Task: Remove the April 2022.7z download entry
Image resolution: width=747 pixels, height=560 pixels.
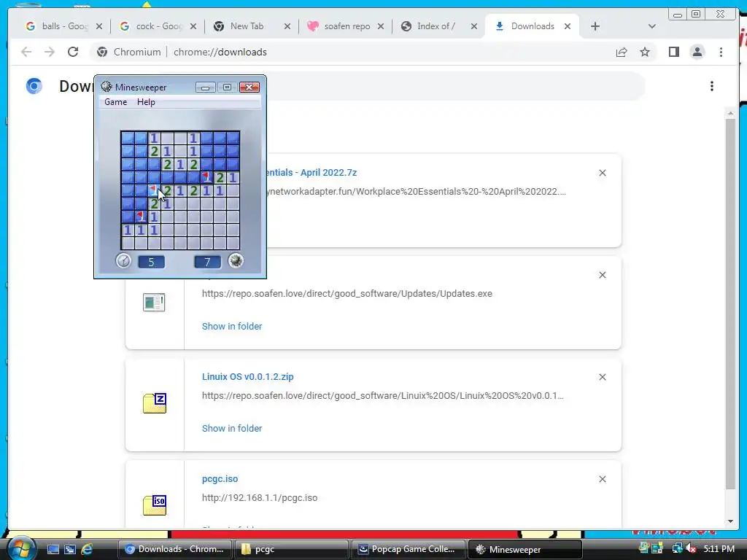Action: 602,173
